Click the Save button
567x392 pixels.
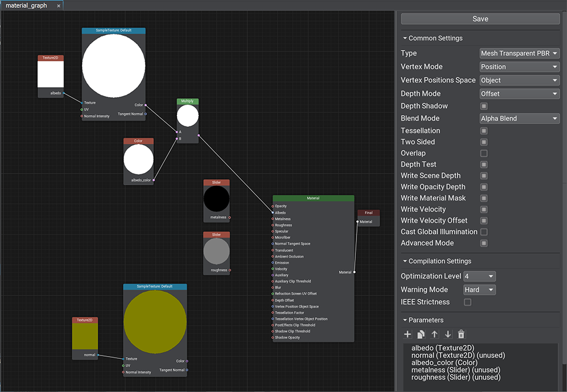click(x=481, y=19)
